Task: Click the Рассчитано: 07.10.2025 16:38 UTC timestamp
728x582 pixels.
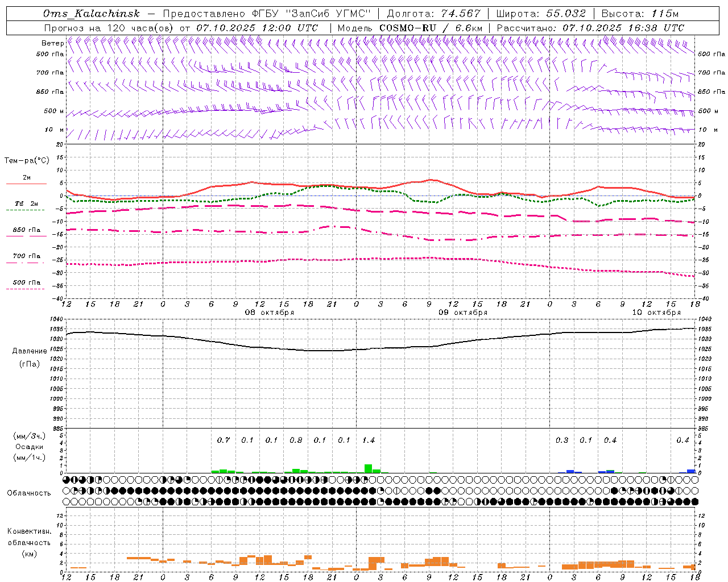Action: click(590, 28)
